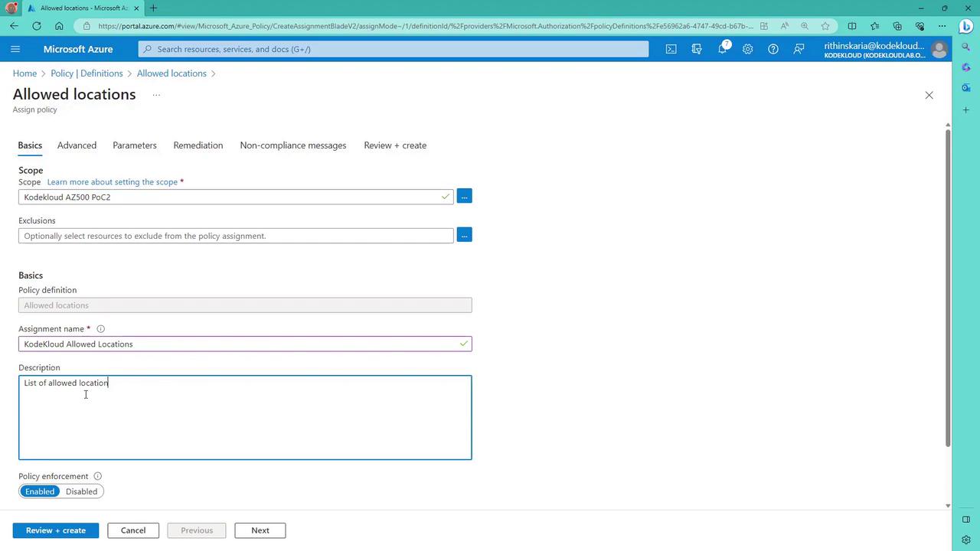Go to Allowed locations breadcrumb
The height and width of the screenshot is (551, 980).
[171, 73]
